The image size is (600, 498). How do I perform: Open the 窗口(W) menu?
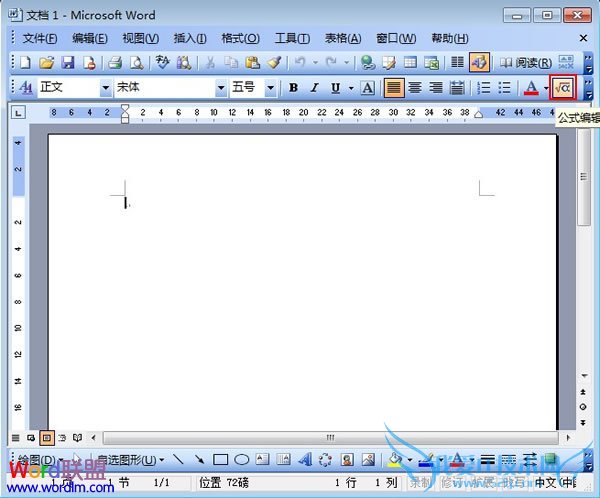click(396, 38)
